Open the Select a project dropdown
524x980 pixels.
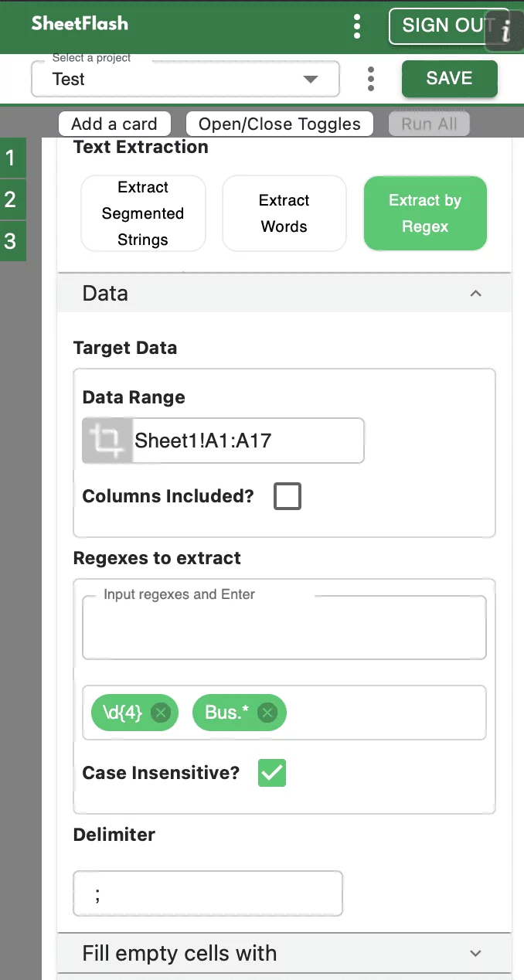pyautogui.click(x=185, y=79)
